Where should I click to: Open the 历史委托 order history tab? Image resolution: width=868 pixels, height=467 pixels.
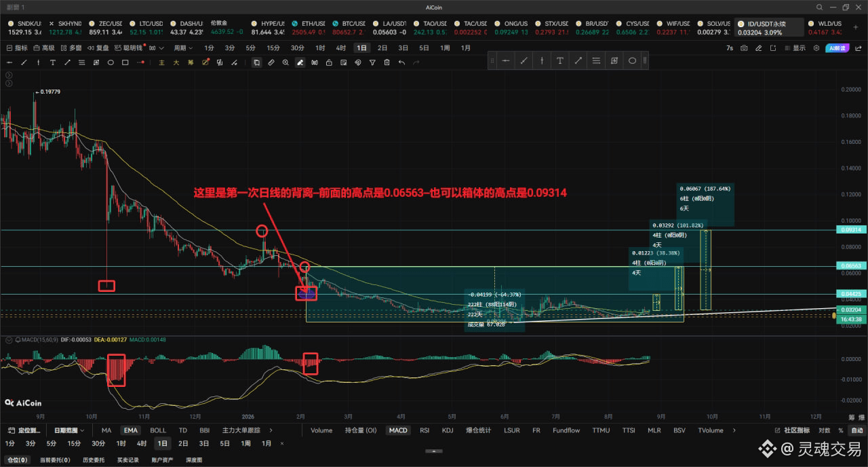(x=94, y=460)
